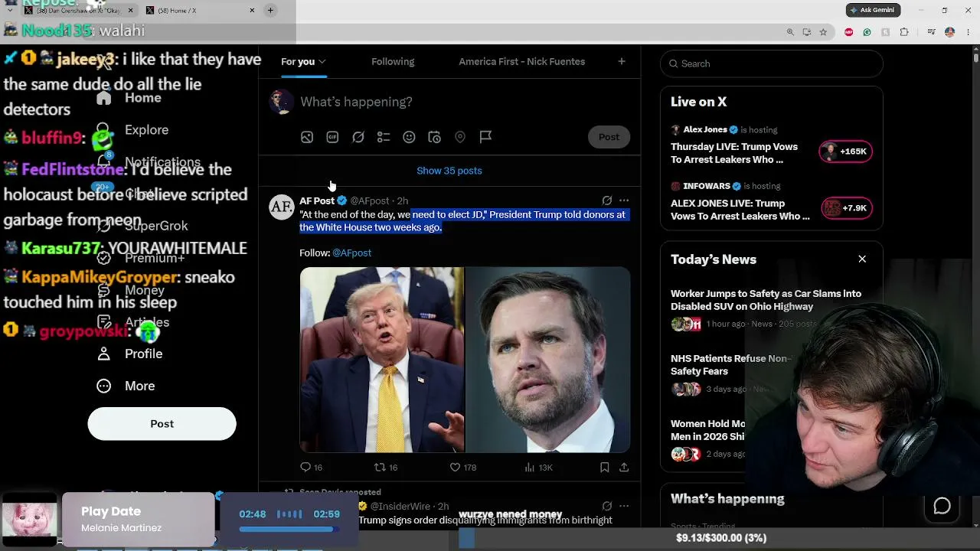Add media image to the new post
The image size is (980, 551).
(307, 137)
